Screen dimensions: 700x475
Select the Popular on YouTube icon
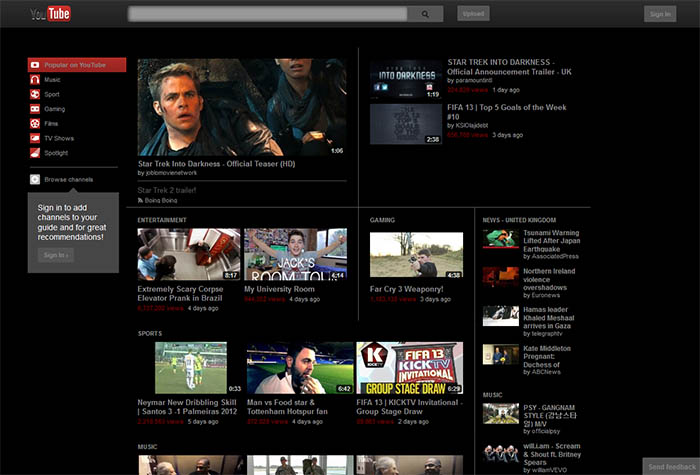pyautogui.click(x=35, y=65)
